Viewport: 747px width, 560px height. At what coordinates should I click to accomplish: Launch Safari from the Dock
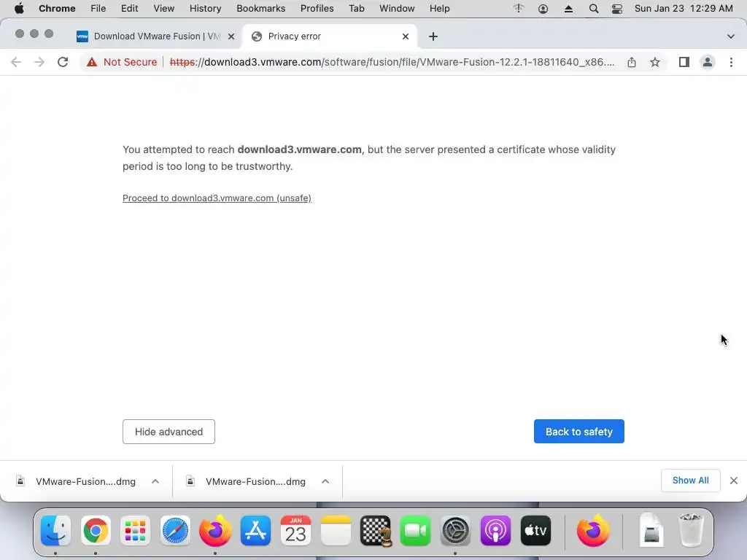(175, 531)
